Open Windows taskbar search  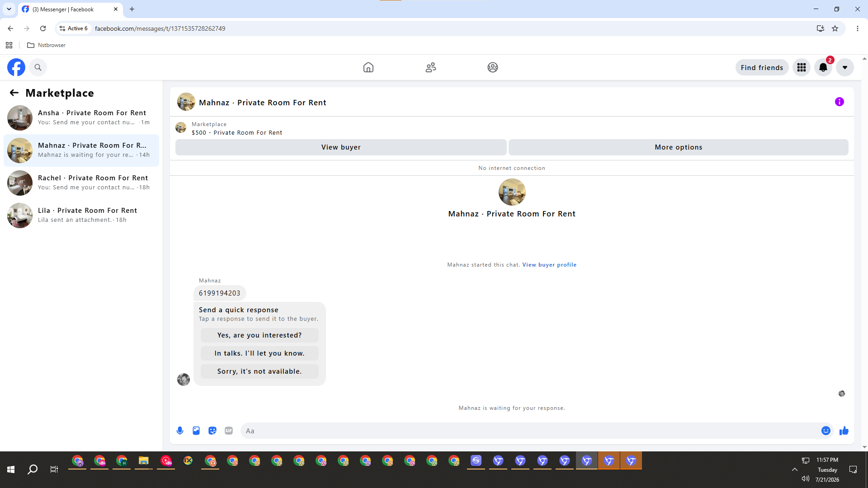[33, 469]
